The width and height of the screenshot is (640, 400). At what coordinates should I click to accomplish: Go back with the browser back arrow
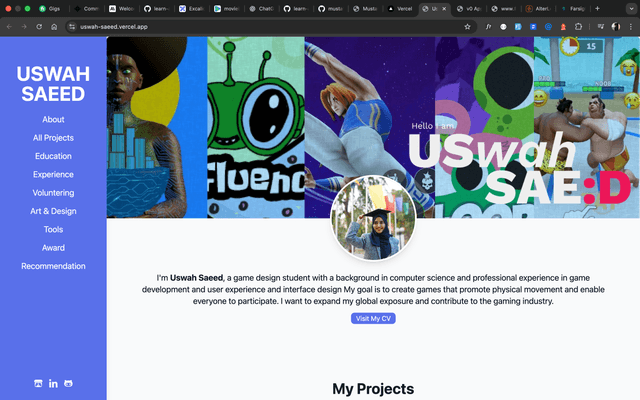click(x=10, y=26)
